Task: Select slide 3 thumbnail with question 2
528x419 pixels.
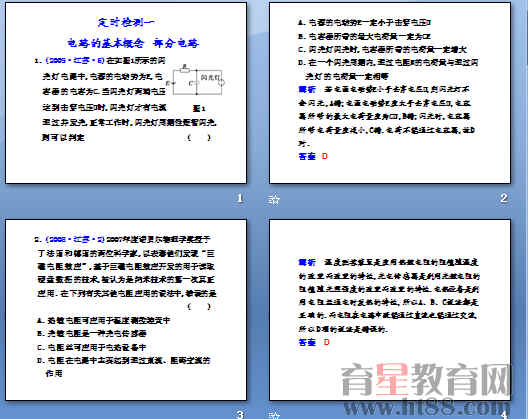Action: click(126, 310)
